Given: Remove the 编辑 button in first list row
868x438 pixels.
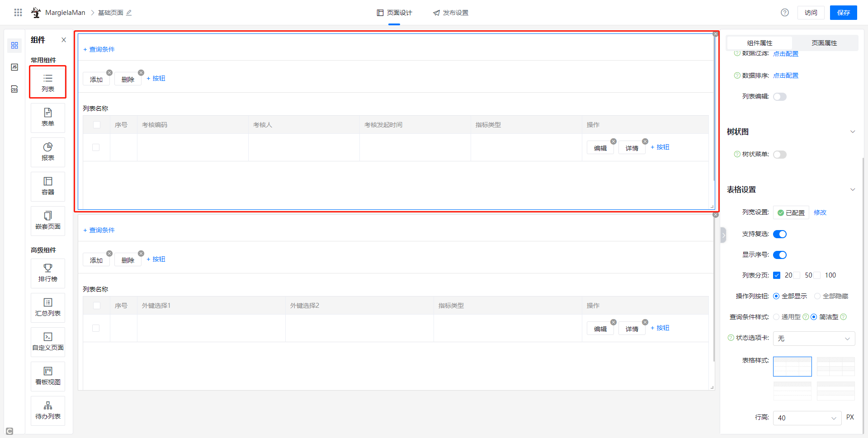Looking at the screenshot, I should tap(613, 141).
